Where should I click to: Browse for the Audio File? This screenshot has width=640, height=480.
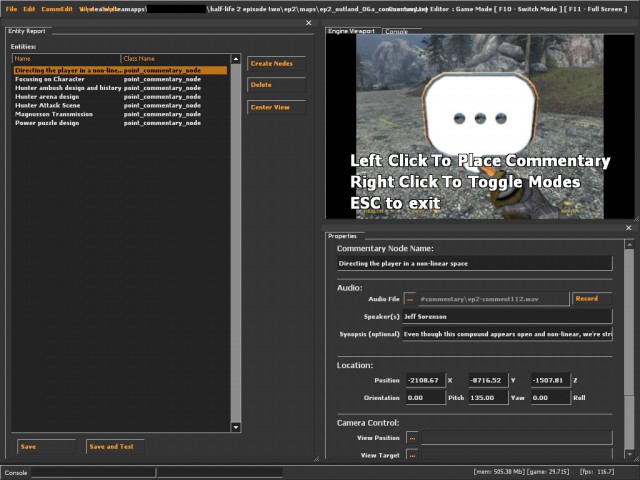[x=410, y=299]
